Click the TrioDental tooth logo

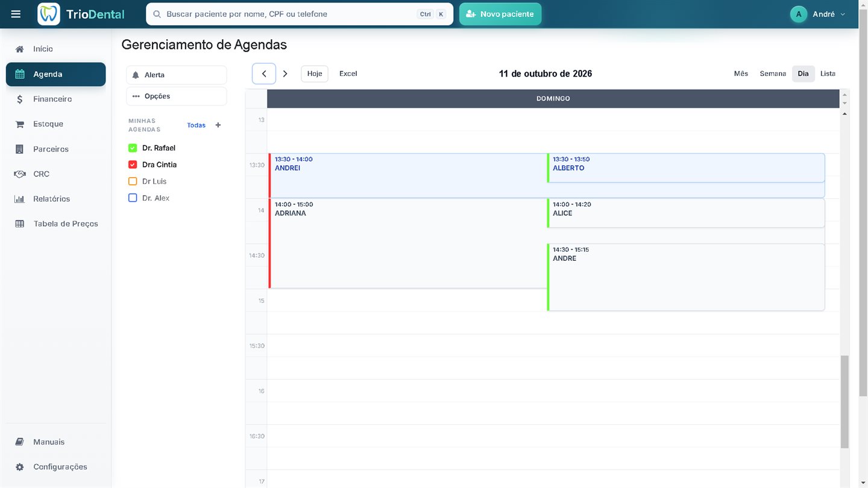click(x=49, y=14)
